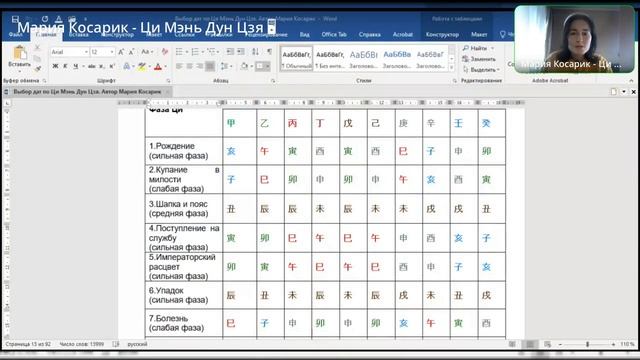Click the text effects glowing A icon
The height and width of the screenshot is (360, 640).
[x=127, y=66]
